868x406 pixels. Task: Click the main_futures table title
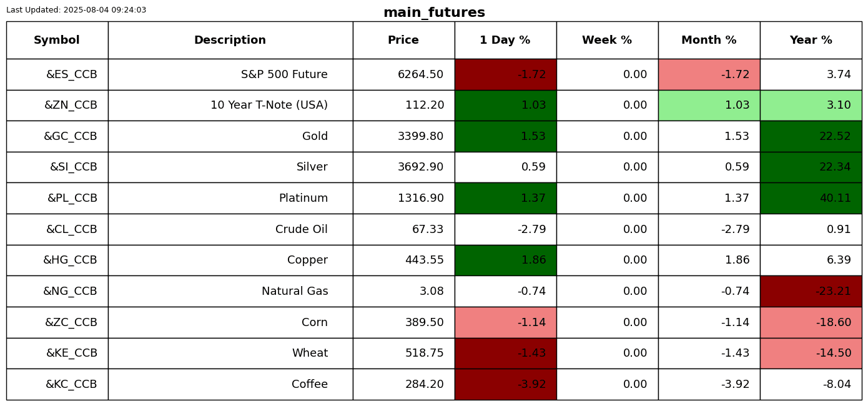coord(434,12)
